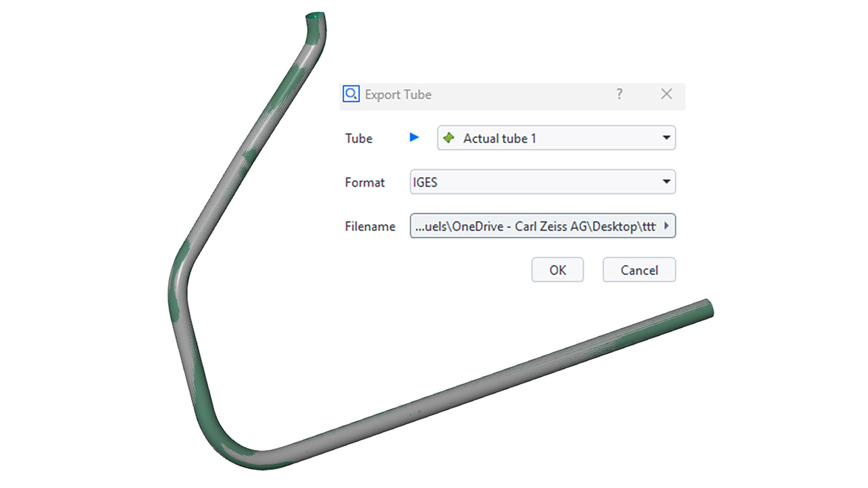Open the IGES format combo box

[x=542, y=182]
